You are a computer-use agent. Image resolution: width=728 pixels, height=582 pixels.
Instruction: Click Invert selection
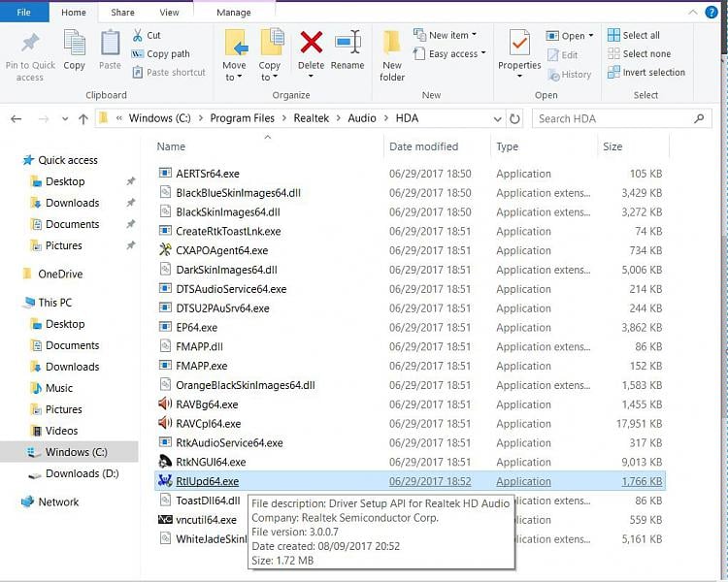(646, 73)
